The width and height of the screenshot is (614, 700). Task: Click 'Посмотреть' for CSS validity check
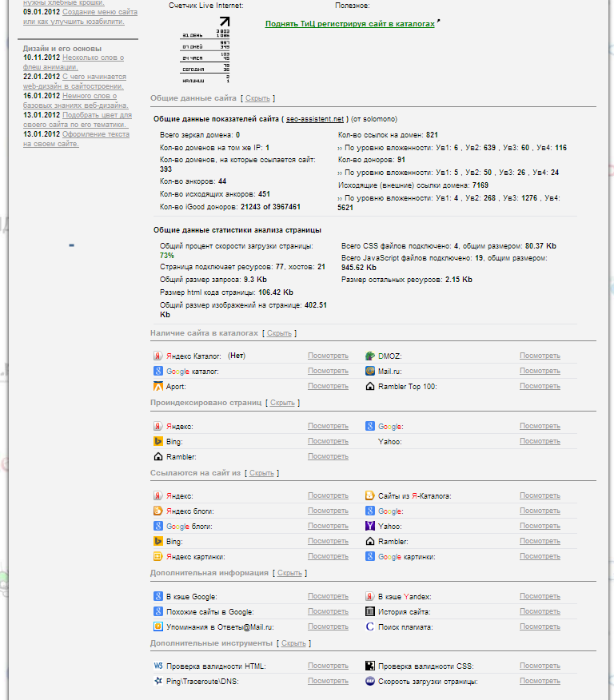tap(540, 666)
